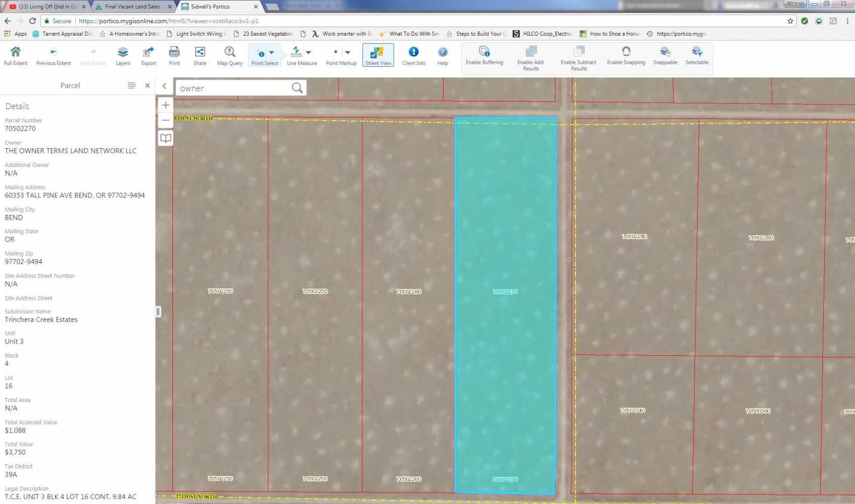Open Client Info
The height and width of the screenshot is (504, 855).
[x=413, y=56]
